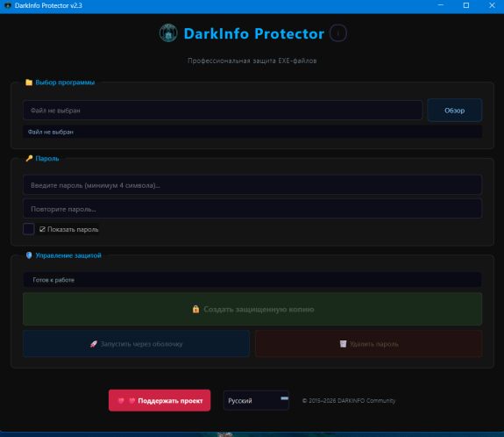
Task: Maximize the DarkInfo Protector window
Action: [x=466, y=5]
